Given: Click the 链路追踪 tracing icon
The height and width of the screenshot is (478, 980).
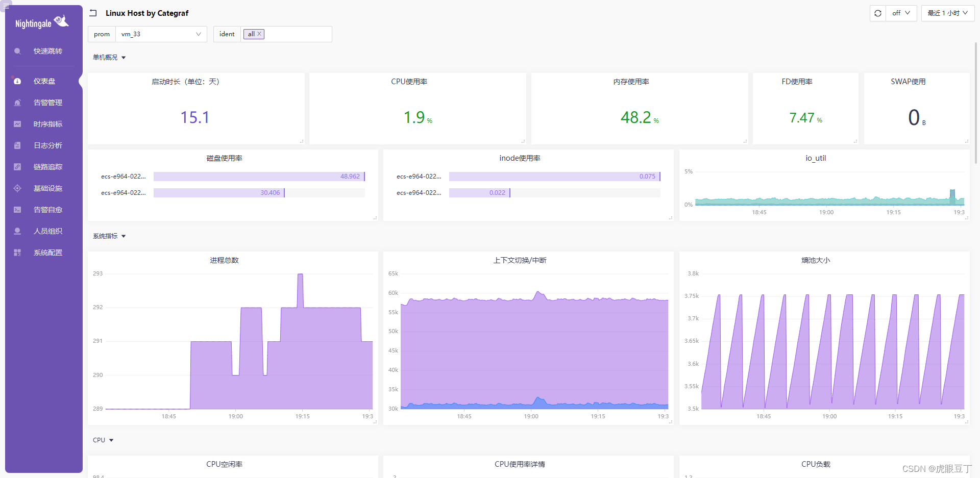Looking at the screenshot, I should pyautogui.click(x=17, y=167).
